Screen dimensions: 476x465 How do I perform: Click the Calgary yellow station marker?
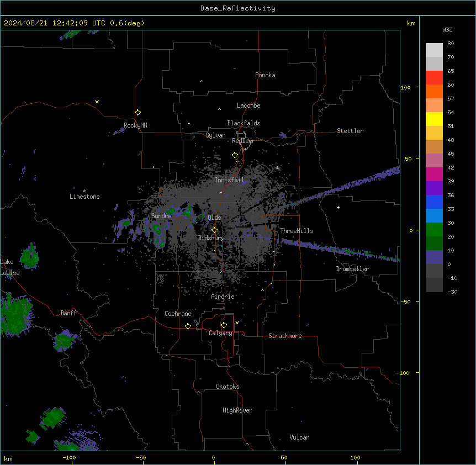(x=224, y=325)
